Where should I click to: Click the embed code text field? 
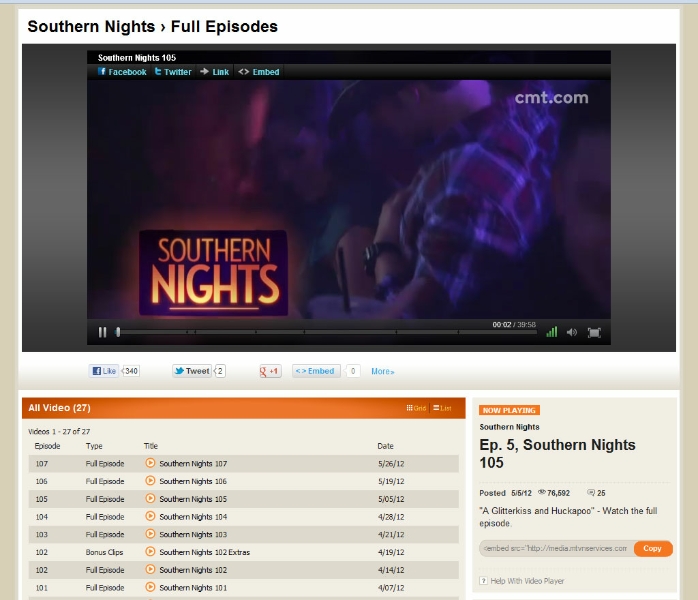click(556, 548)
